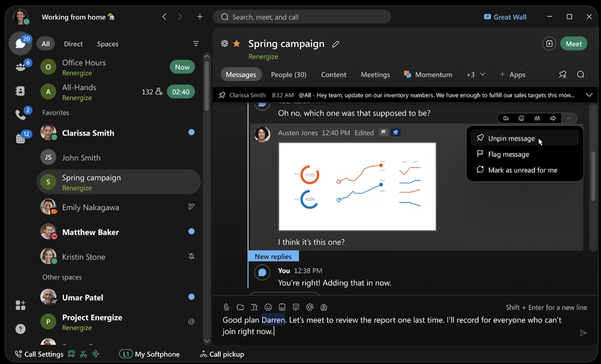Click the mention @ icon in composer

click(x=310, y=307)
